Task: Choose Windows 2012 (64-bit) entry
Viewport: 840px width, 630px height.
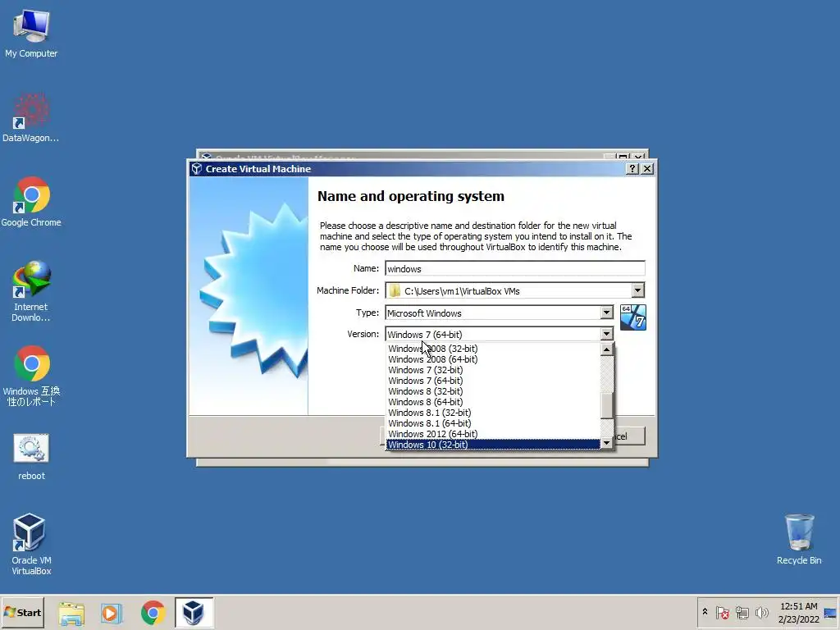Action: [493, 435]
